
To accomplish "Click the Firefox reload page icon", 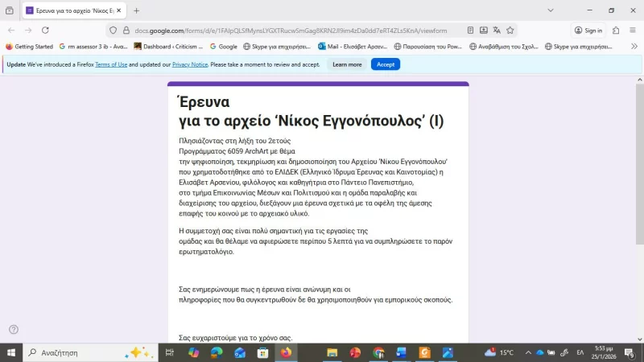I will point(47,31).
